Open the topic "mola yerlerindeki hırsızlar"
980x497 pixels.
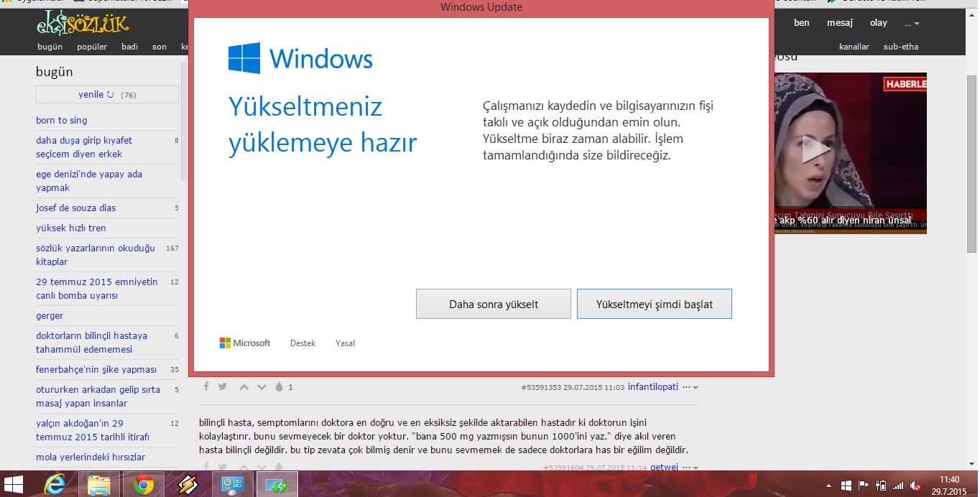[91, 457]
